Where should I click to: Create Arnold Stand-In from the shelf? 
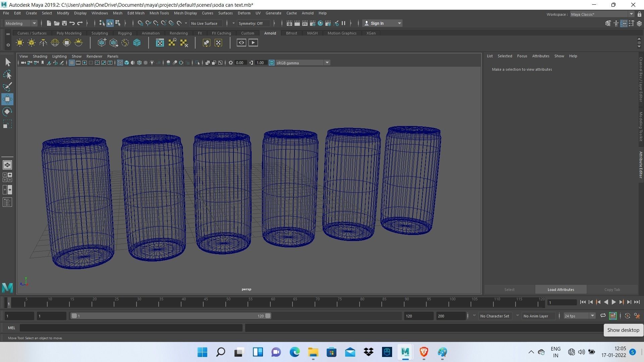point(102,43)
